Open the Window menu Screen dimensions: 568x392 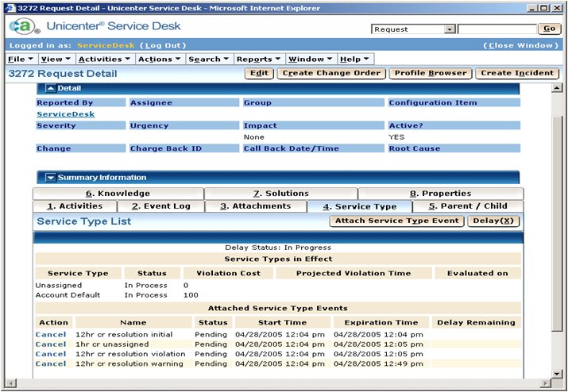(310, 59)
